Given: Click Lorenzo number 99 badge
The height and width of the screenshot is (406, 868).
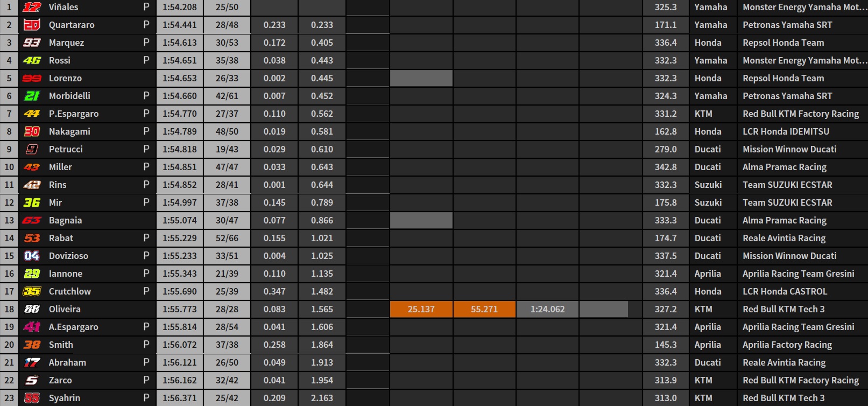Looking at the screenshot, I should pos(32,78).
